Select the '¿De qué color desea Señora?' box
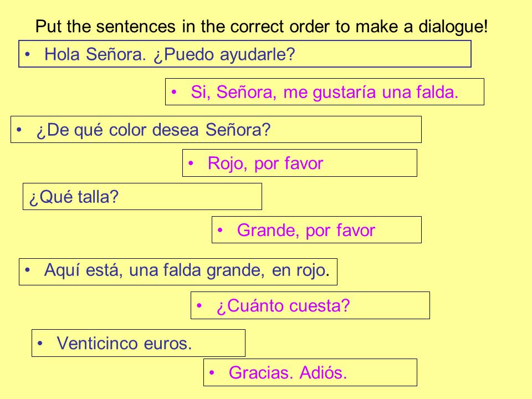 click(216, 129)
